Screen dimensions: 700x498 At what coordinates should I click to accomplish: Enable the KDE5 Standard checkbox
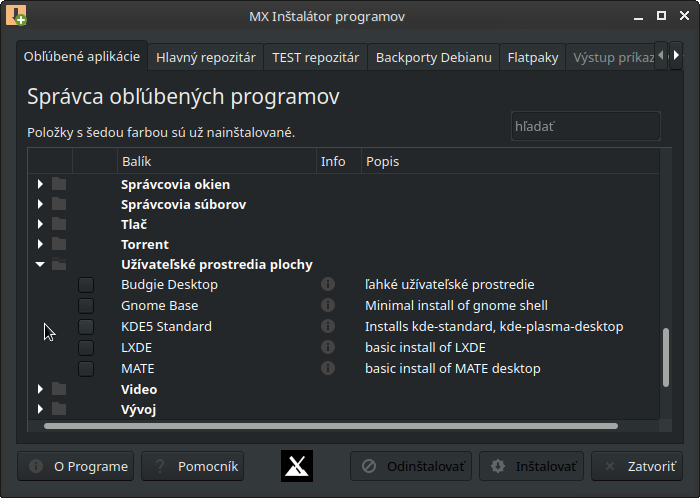(86, 327)
